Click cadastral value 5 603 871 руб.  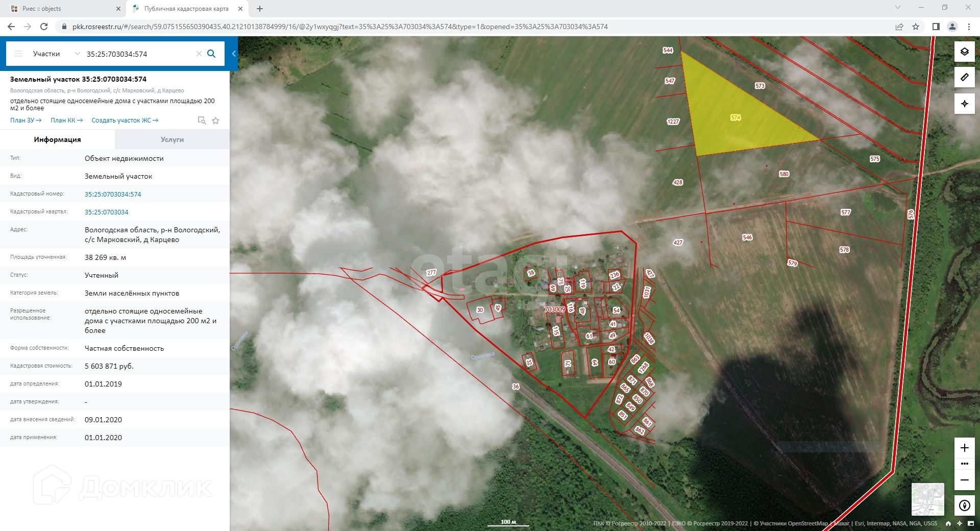click(x=109, y=366)
